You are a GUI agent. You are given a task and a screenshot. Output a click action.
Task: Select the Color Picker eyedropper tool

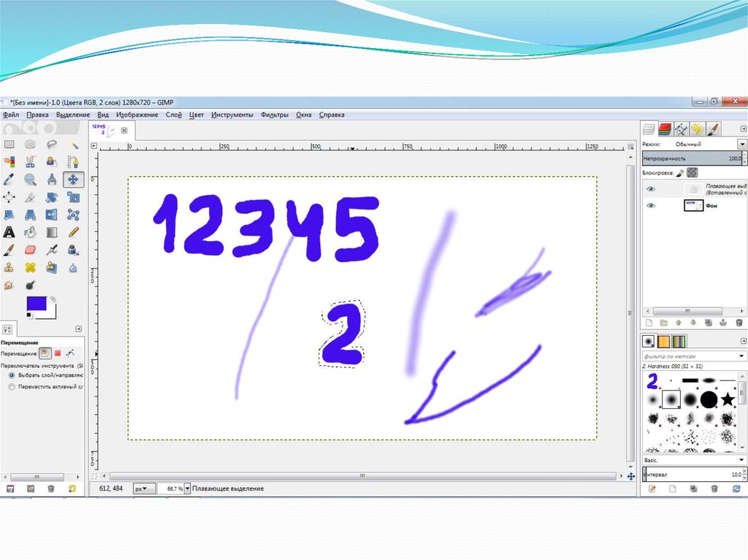(x=9, y=180)
